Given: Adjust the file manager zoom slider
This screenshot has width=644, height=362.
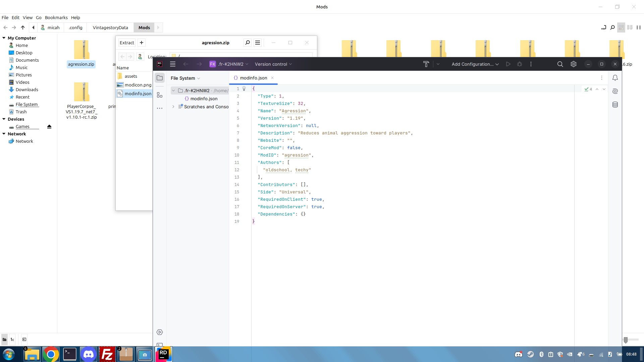Looking at the screenshot, I should [x=626, y=340].
